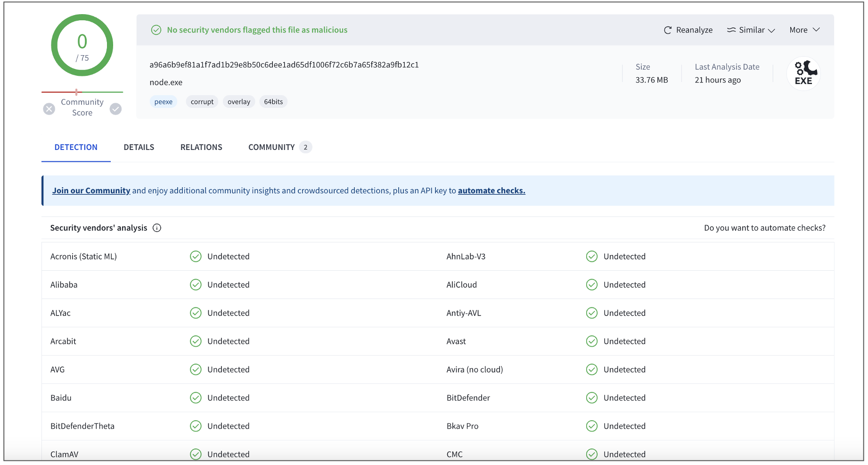Follow the Join our Community link
Viewport: 868px width, 465px height.
click(91, 191)
